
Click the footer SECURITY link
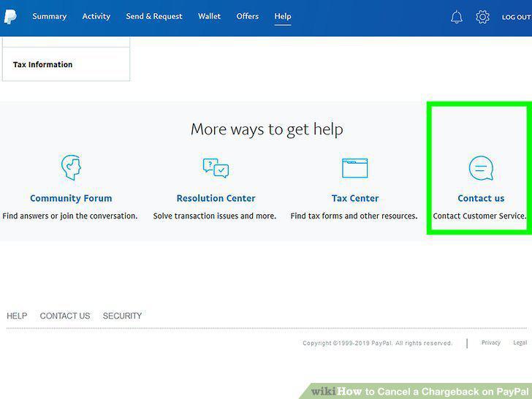(x=123, y=316)
